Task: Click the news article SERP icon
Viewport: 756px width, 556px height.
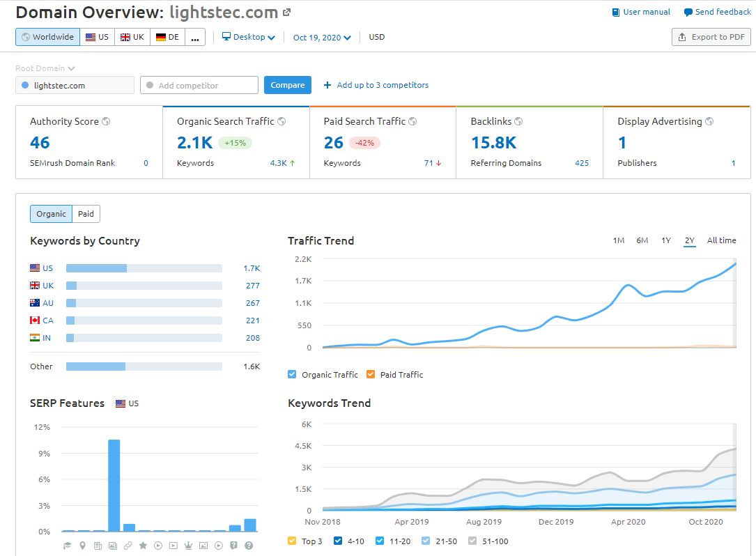Action: coord(98,546)
